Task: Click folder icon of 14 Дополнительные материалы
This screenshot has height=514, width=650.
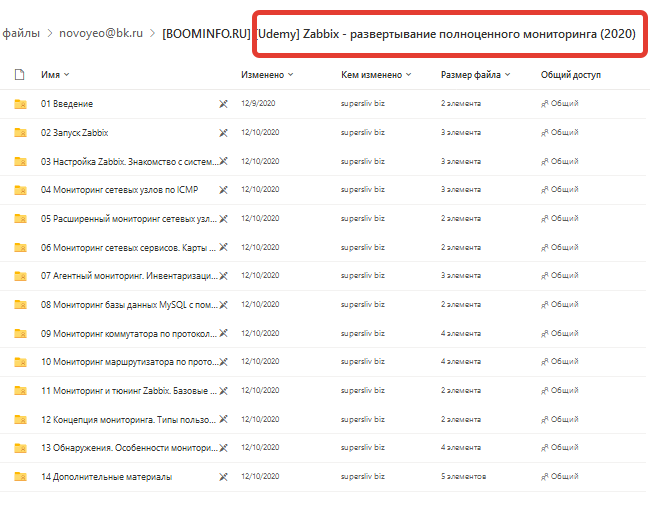Action: (20, 477)
